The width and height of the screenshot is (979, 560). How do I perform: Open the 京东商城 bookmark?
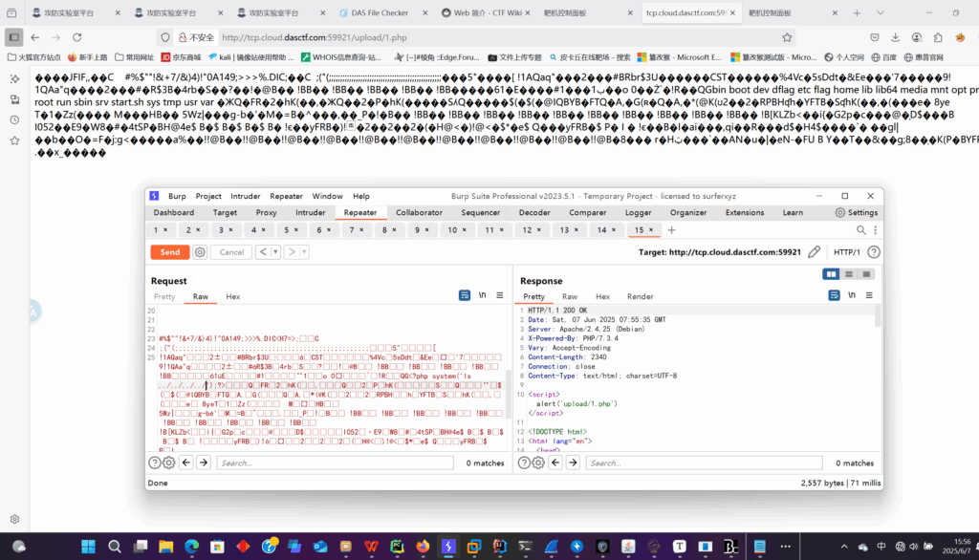pyautogui.click(x=181, y=57)
